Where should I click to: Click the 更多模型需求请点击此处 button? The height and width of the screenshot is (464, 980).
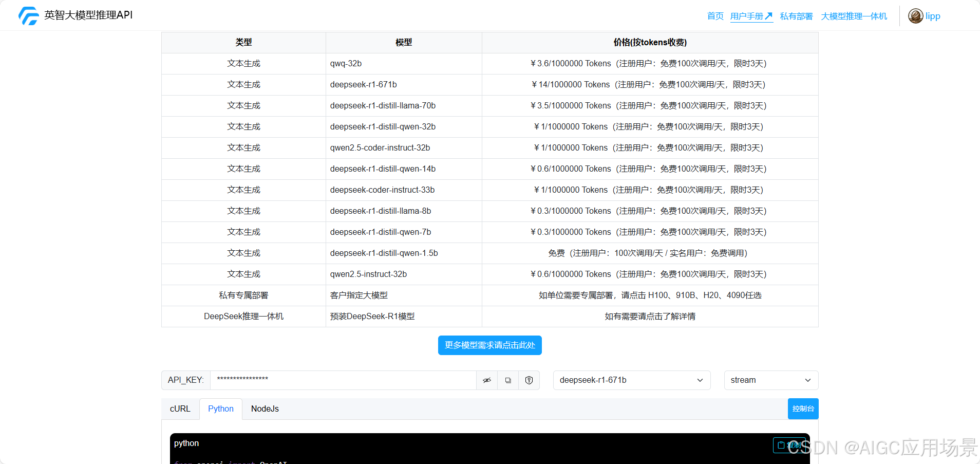click(x=490, y=345)
